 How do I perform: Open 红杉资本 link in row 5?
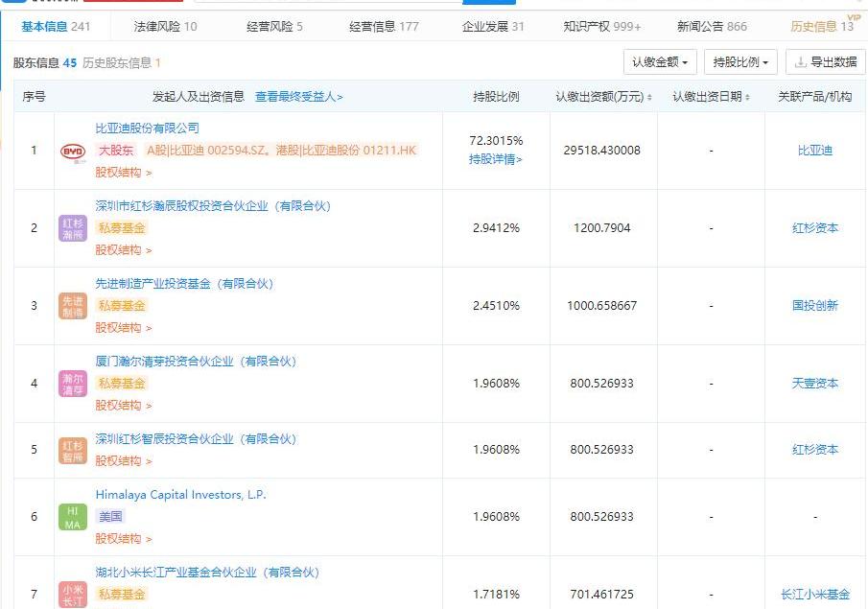click(815, 450)
